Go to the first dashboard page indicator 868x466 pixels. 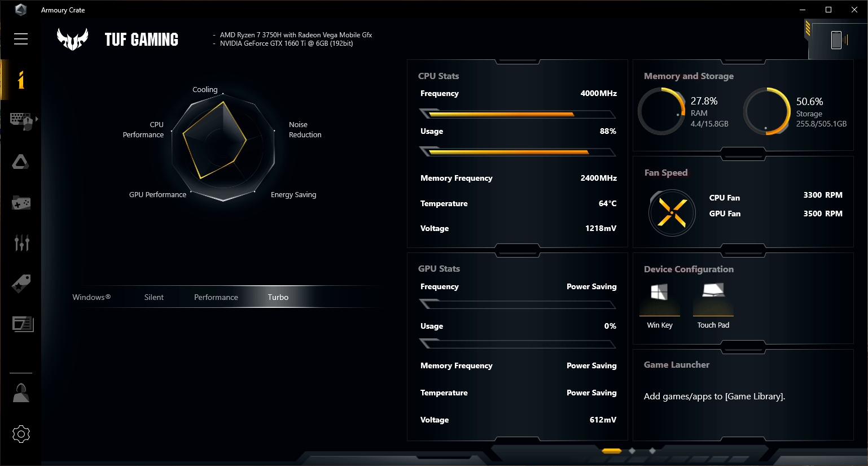(x=612, y=451)
